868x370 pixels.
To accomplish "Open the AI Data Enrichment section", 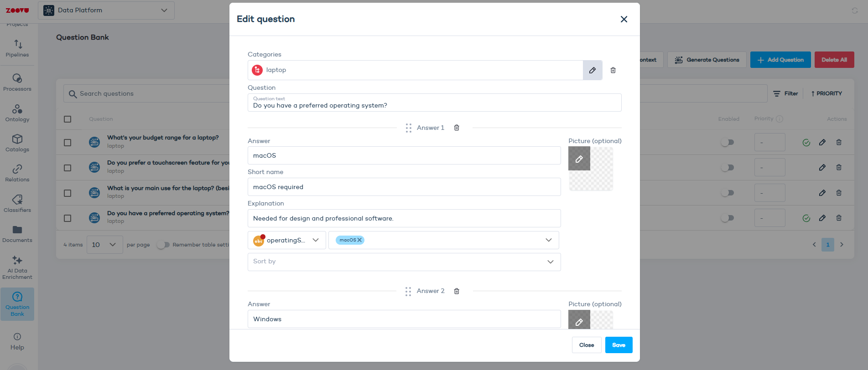I will [17, 267].
